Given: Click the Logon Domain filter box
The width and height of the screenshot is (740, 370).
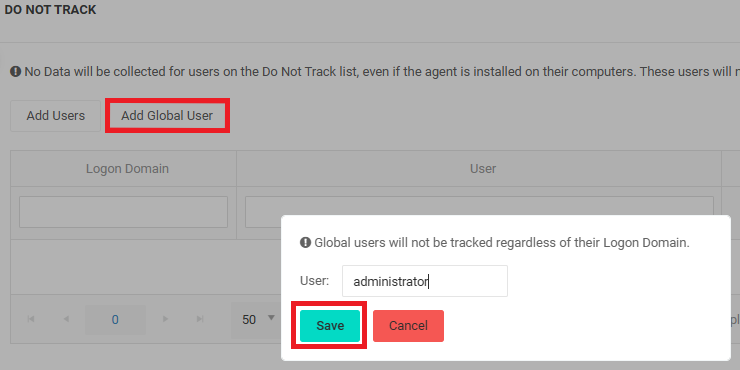Looking at the screenshot, I should click(x=123, y=212).
